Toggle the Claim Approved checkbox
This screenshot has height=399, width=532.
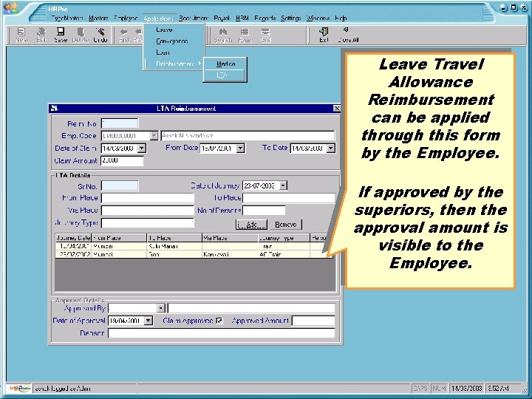point(219,321)
